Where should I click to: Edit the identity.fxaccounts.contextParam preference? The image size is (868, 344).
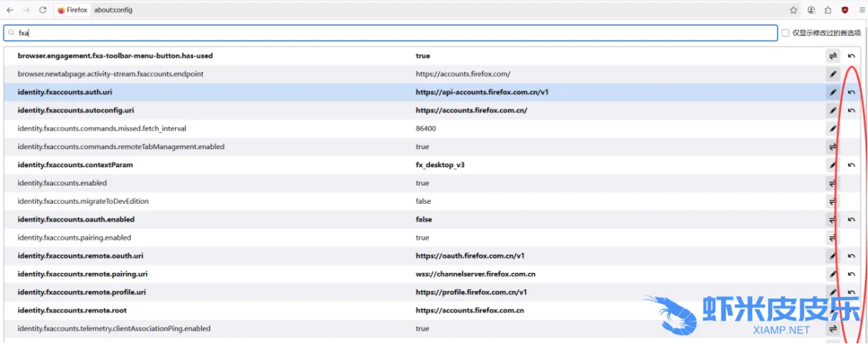833,165
